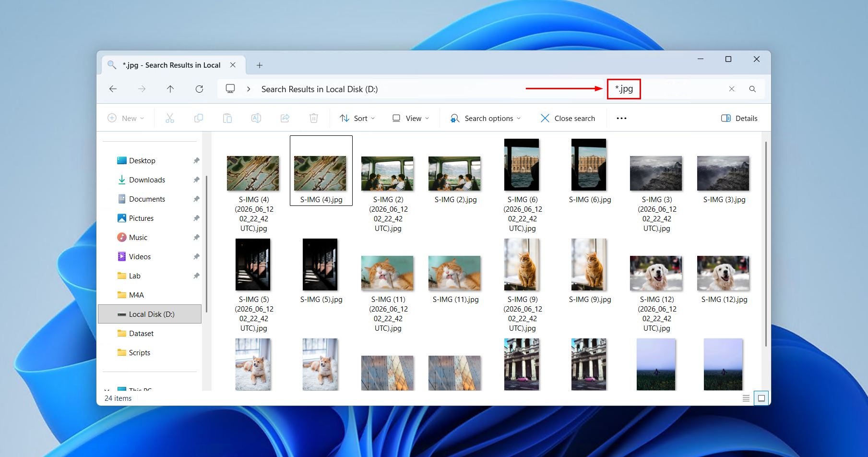Image resolution: width=868 pixels, height=457 pixels.
Task: Click the Paste clipboard icon
Action: click(227, 118)
